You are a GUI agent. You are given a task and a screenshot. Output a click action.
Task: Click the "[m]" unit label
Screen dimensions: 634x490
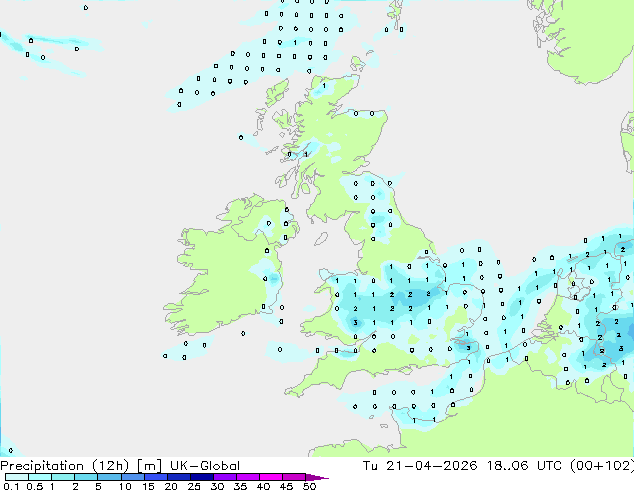tap(150, 466)
